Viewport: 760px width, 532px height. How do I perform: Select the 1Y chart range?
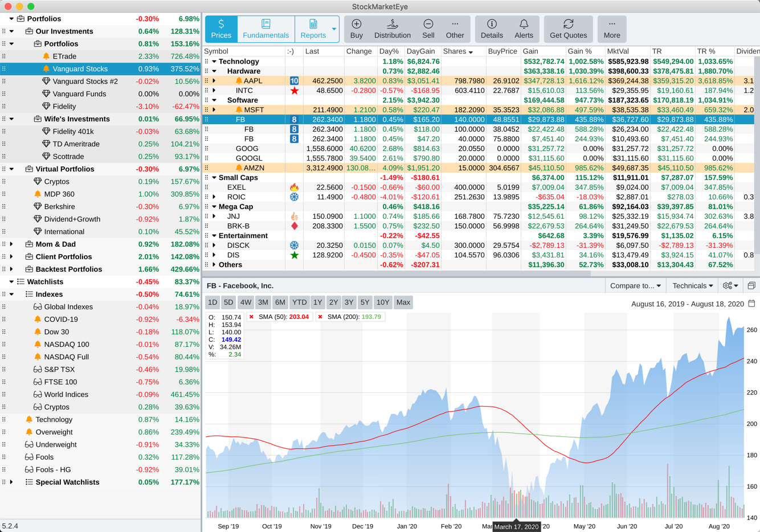(317, 302)
